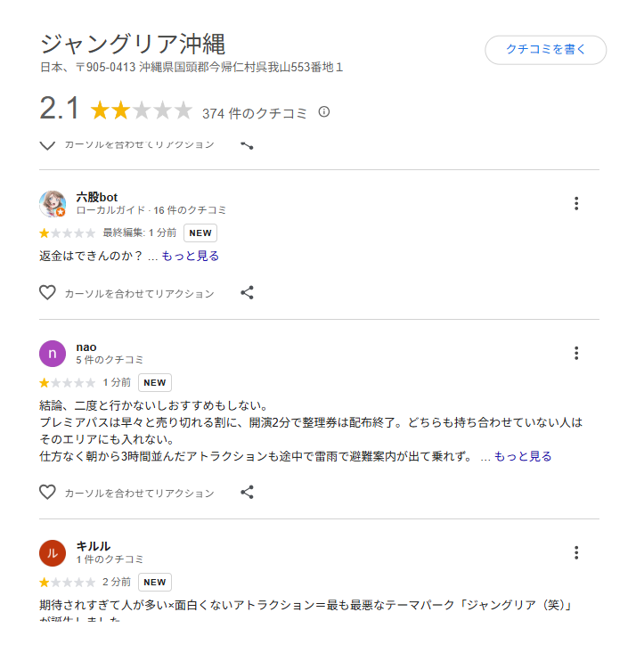Click heart reaction icon on nao review
This screenshot has width=644, height=653.
47,493
